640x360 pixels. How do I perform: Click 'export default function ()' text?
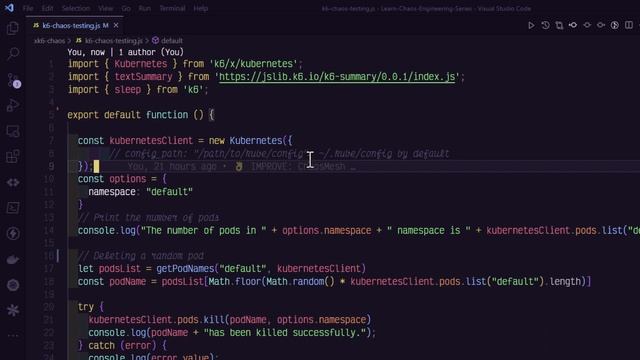point(135,115)
